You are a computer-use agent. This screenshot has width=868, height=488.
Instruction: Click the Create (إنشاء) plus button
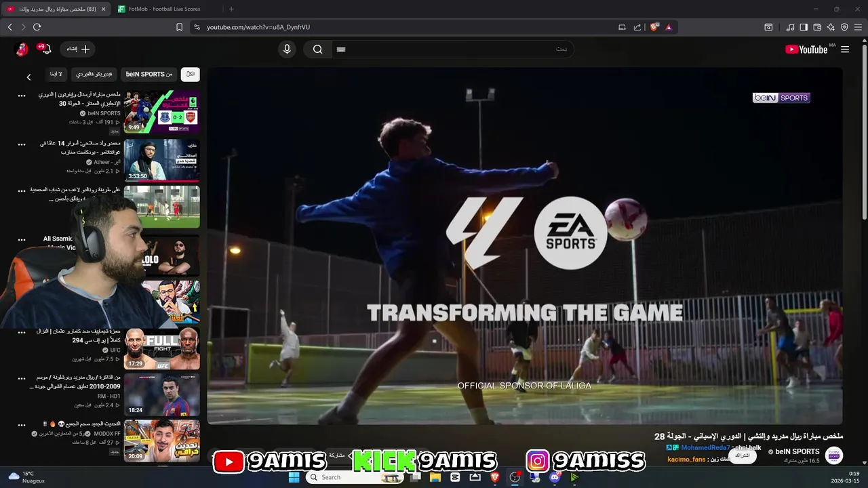click(x=77, y=49)
